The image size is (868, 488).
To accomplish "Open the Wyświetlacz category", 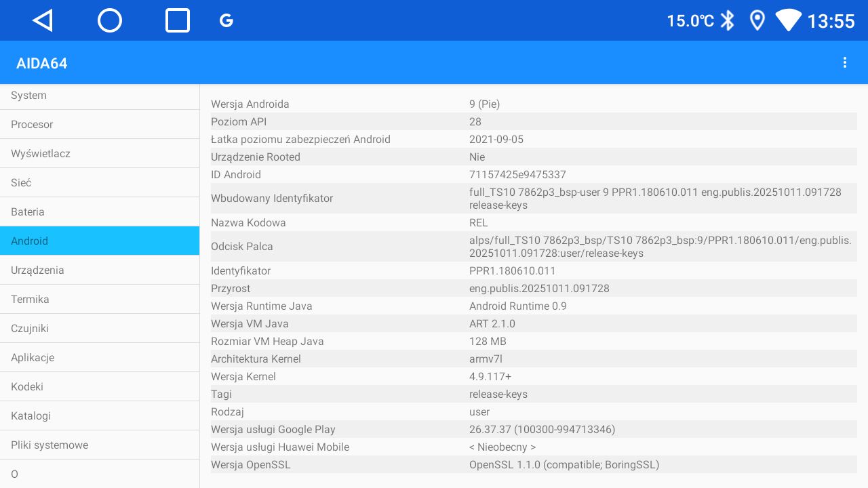I will tap(100, 153).
